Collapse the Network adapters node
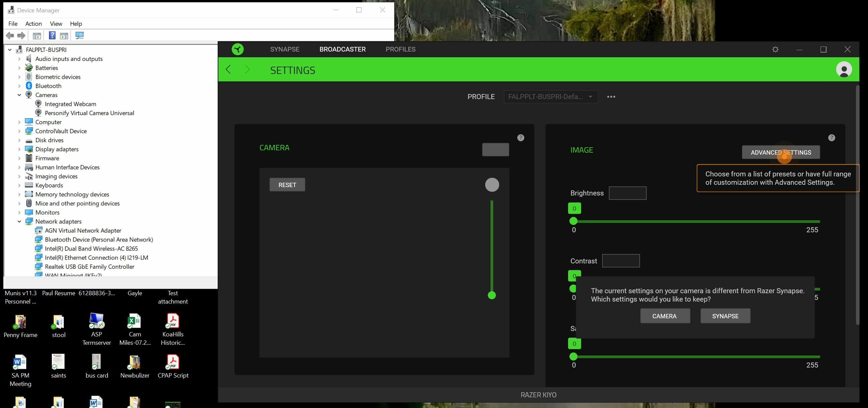 coord(19,222)
